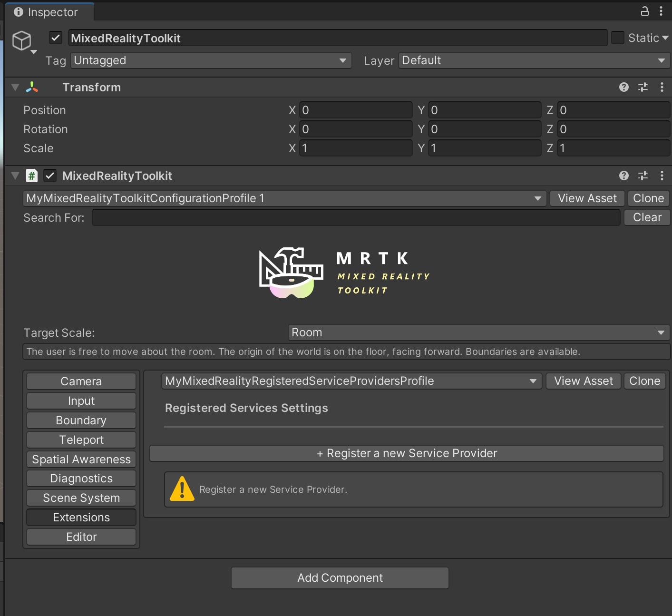Image resolution: width=672 pixels, height=616 pixels.
Task: Click Register a new Service Provider
Action: pyautogui.click(x=407, y=453)
